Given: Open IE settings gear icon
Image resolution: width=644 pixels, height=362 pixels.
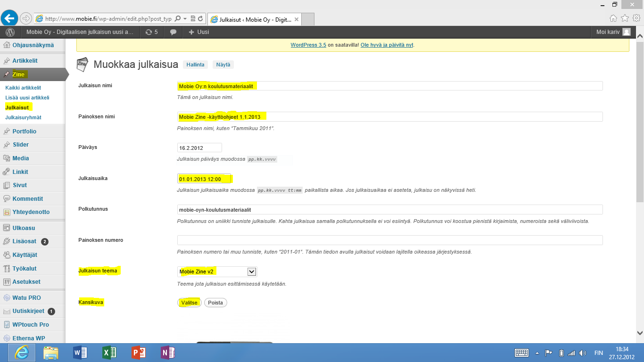Looking at the screenshot, I should coord(636,18).
